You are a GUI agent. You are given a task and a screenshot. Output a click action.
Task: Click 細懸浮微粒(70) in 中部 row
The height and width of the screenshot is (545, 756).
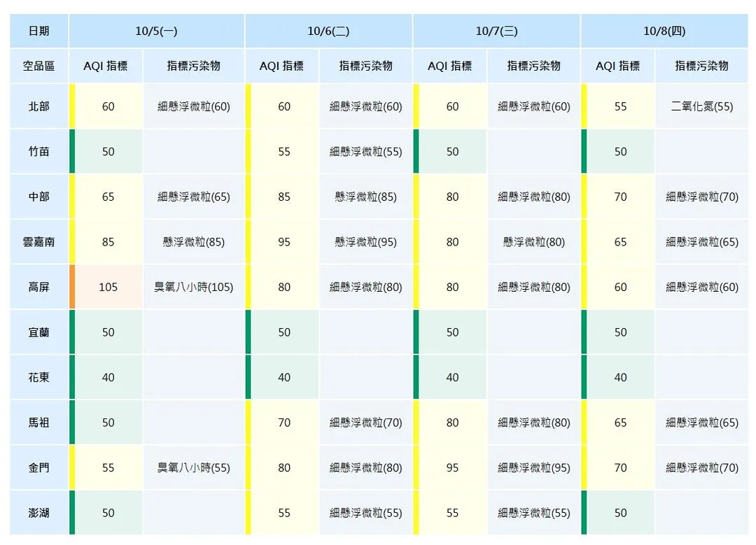click(701, 197)
